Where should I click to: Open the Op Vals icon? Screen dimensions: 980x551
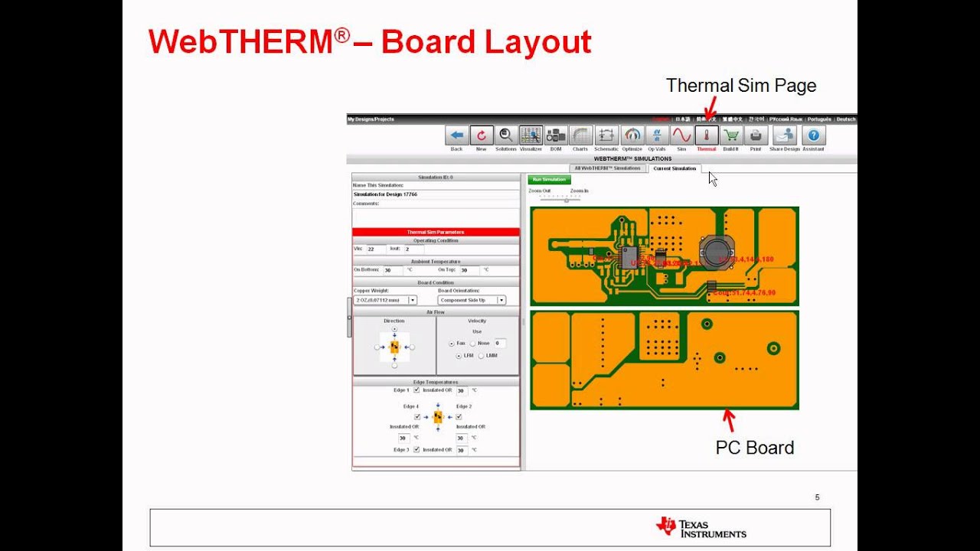(656, 135)
